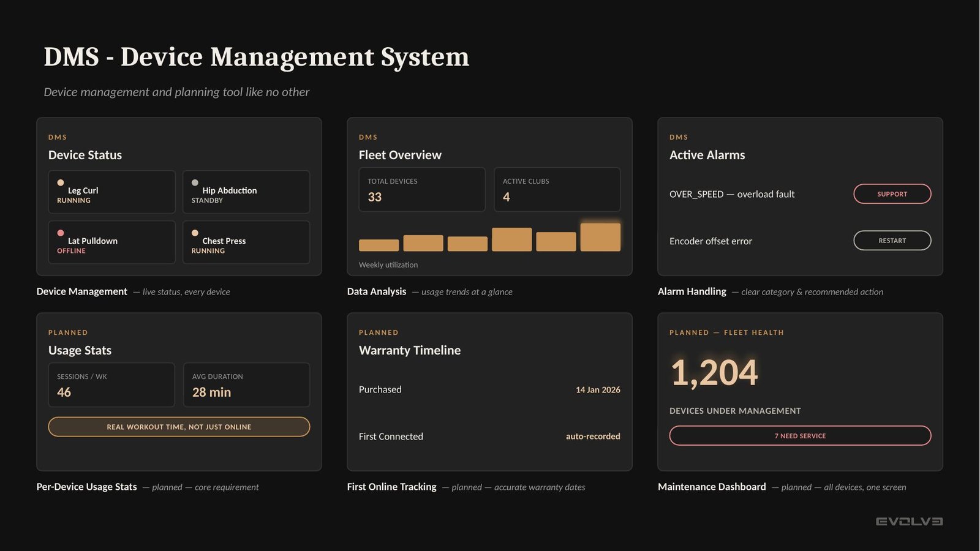980x551 pixels.
Task: Click the AVG DURATION 28 min tile
Action: tap(246, 385)
